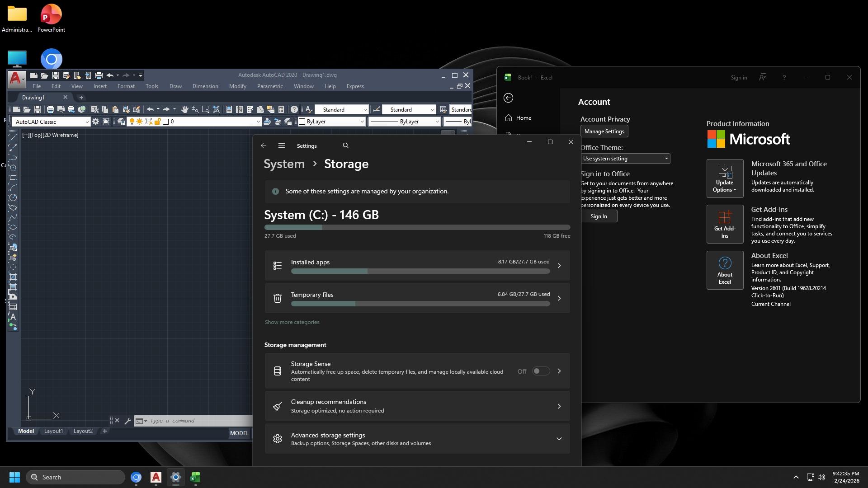Click the Installed apps usage bar
The height and width of the screenshot is (488, 868).
coord(420,271)
